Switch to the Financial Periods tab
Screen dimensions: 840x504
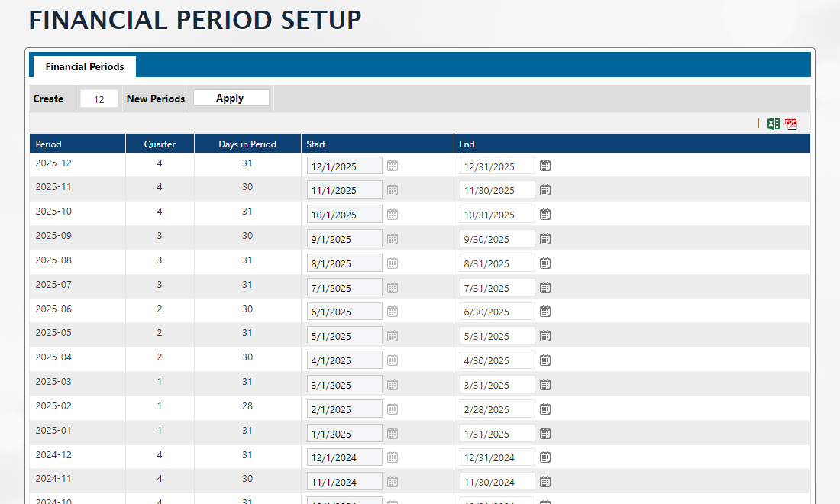tap(84, 66)
